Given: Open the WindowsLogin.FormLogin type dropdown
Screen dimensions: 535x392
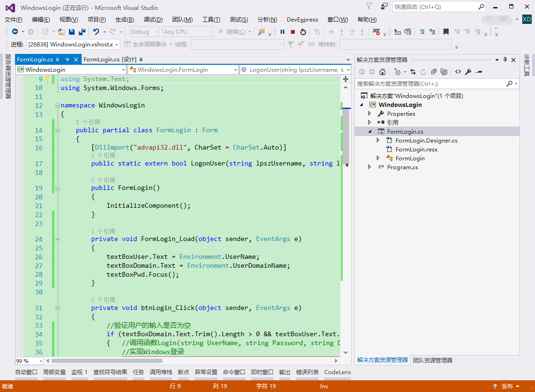Looking at the screenshot, I should pyautogui.click(x=236, y=69).
